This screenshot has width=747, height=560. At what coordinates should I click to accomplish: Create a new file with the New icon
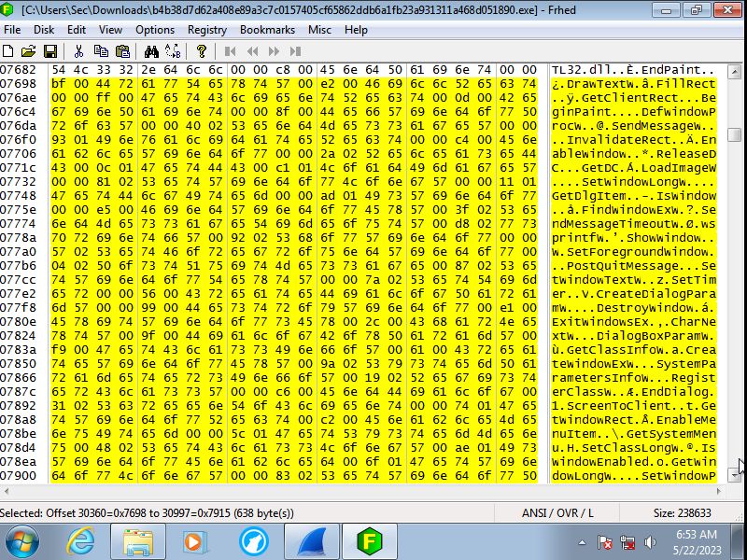pos(8,51)
